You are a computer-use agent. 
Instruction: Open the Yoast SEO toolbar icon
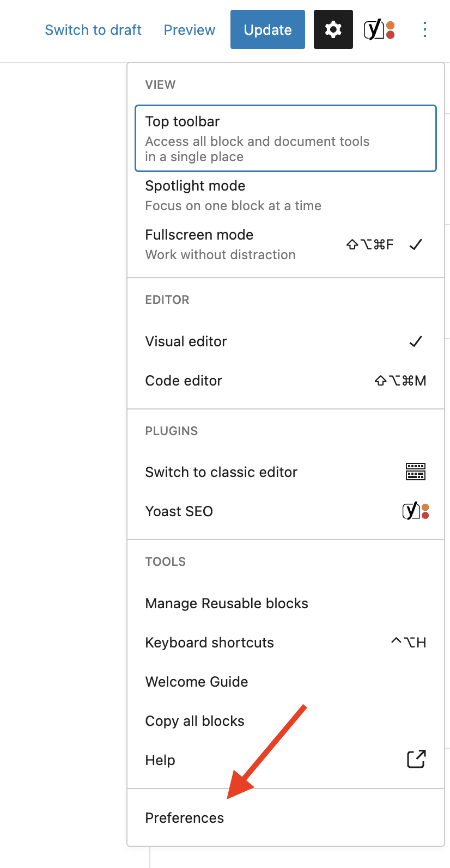click(x=379, y=29)
